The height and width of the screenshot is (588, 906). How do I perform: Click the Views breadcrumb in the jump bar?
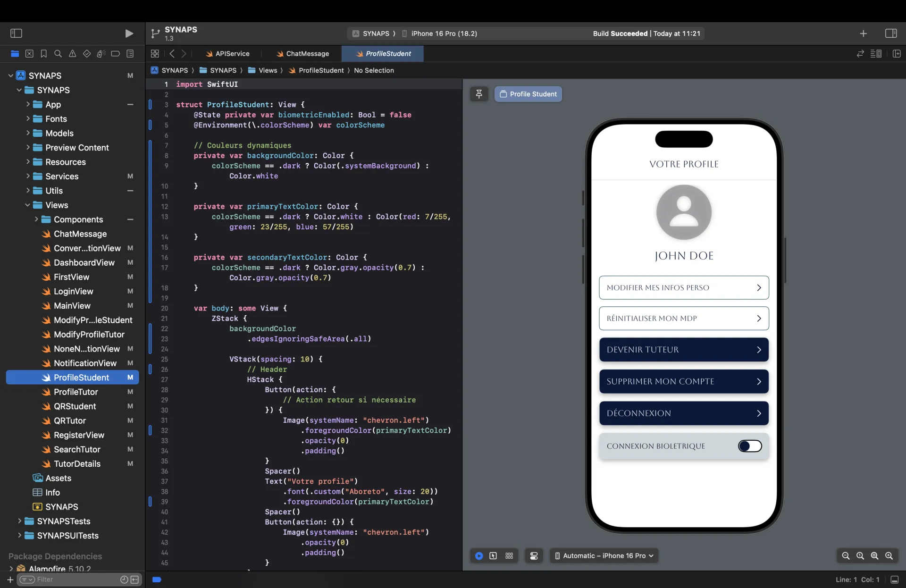click(263, 70)
